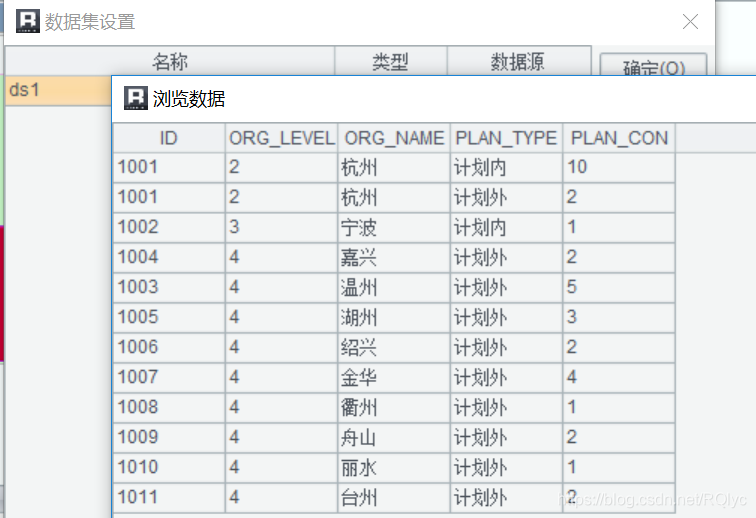Click the 浏览数据 dialog title text
This screenshot has width=756, height=518.
[x=189, y=99]
